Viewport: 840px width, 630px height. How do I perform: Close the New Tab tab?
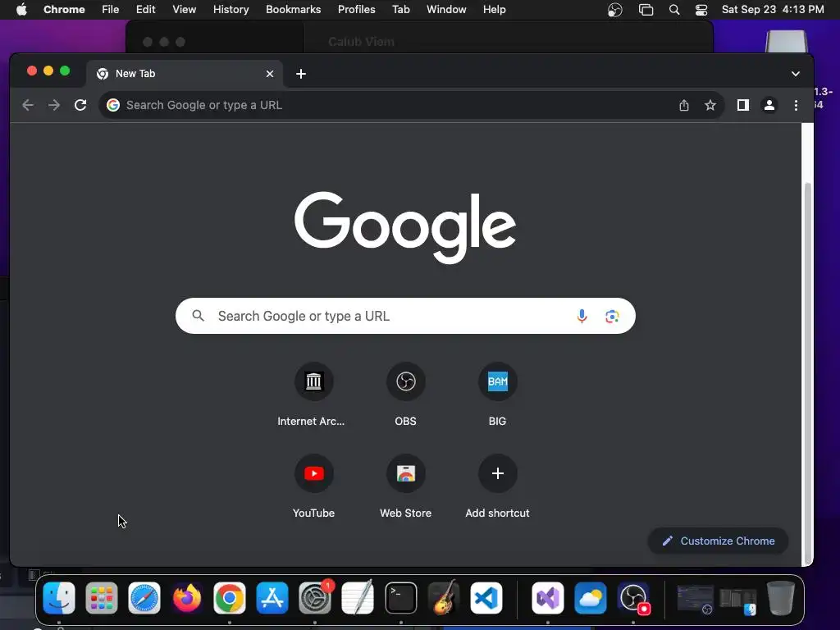(270, 74)
